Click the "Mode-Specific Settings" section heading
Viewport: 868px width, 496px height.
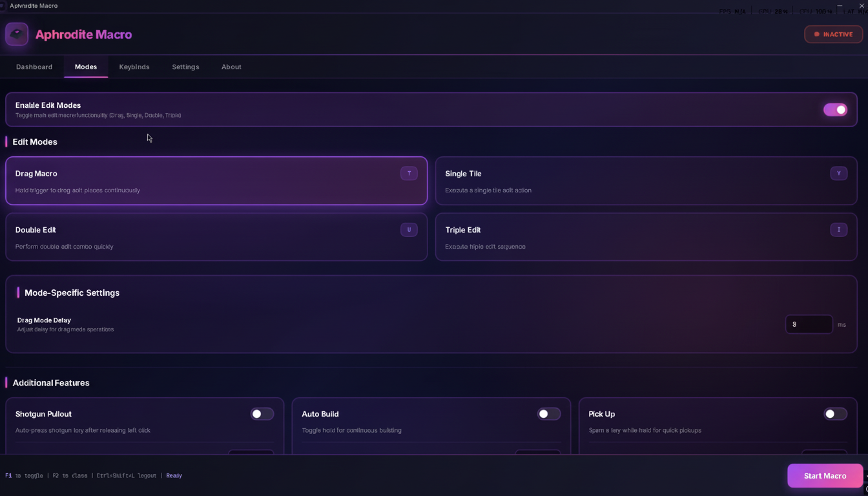click(x=72, y=293)
